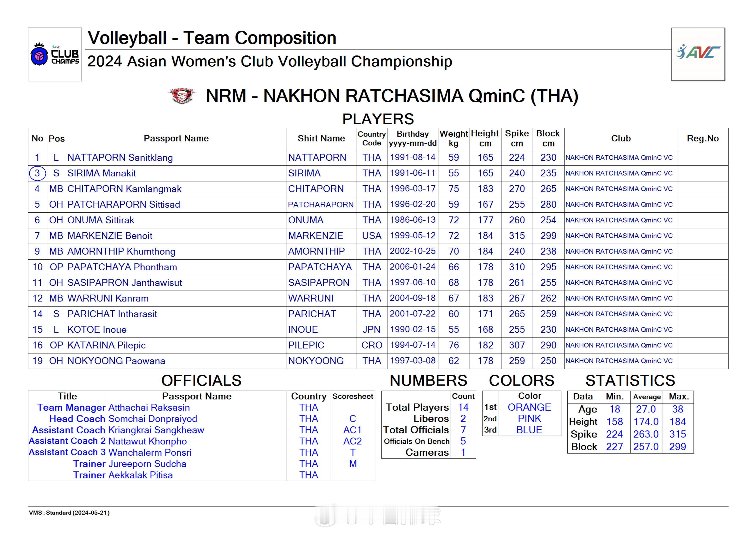
Task: Select country code JPN for Kotoe
Action: (x=372, y=329)
